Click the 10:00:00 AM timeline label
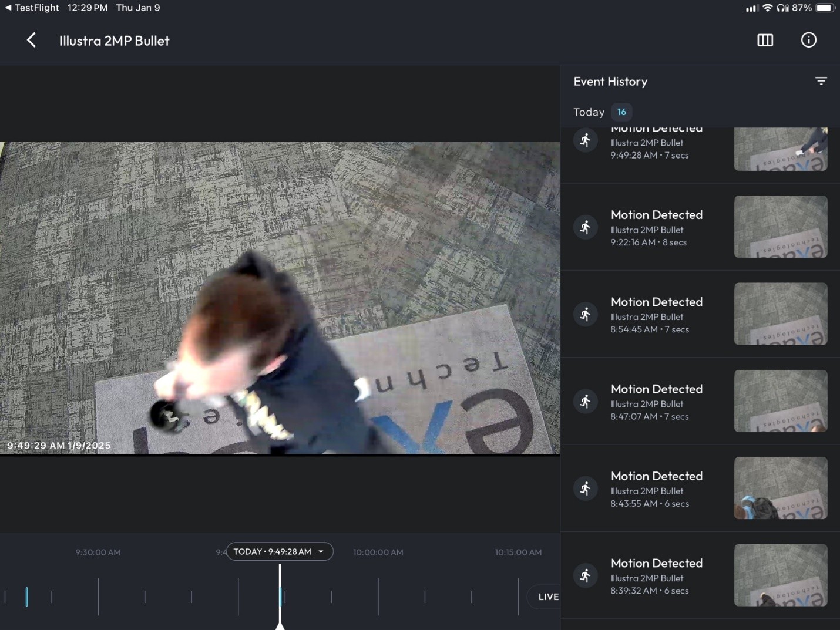The height and width of the screenshot is (630, 840). [x=378, y=552]
